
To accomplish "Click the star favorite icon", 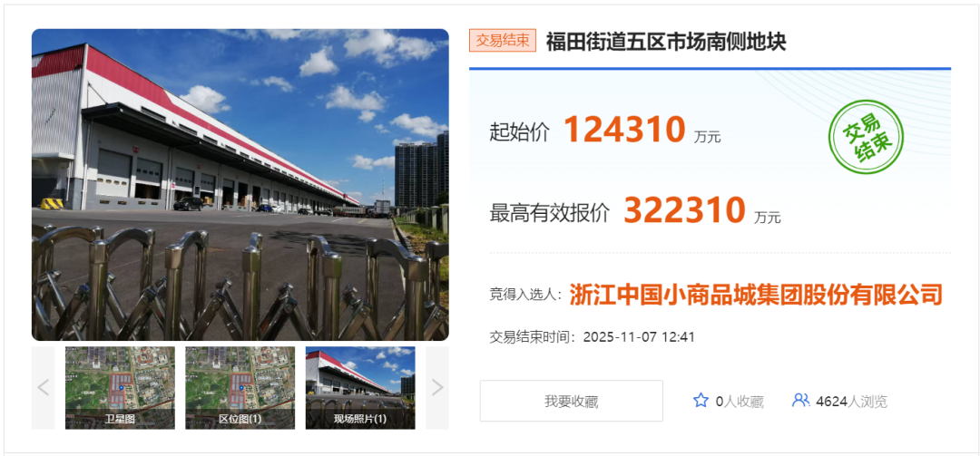I will click(701, 401).
